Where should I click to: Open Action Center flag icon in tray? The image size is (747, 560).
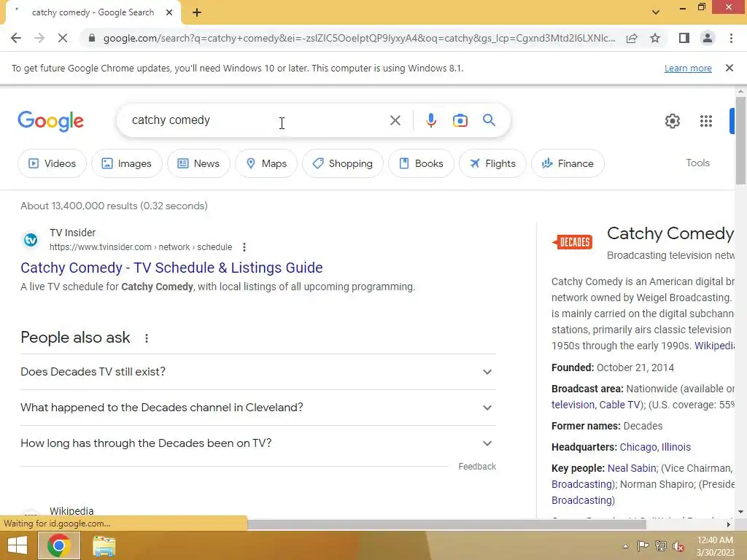(643, 545)
